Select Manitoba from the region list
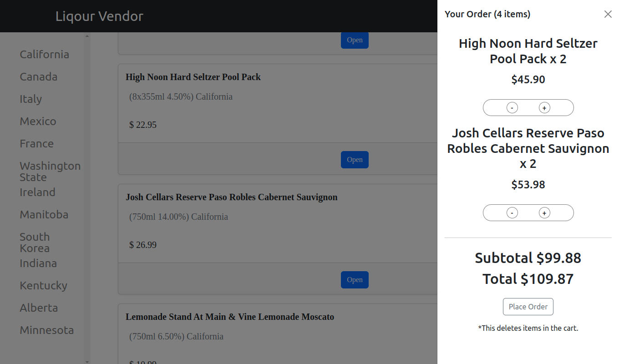The width and height of the screenshot is (619, 364). pos(44,214)
